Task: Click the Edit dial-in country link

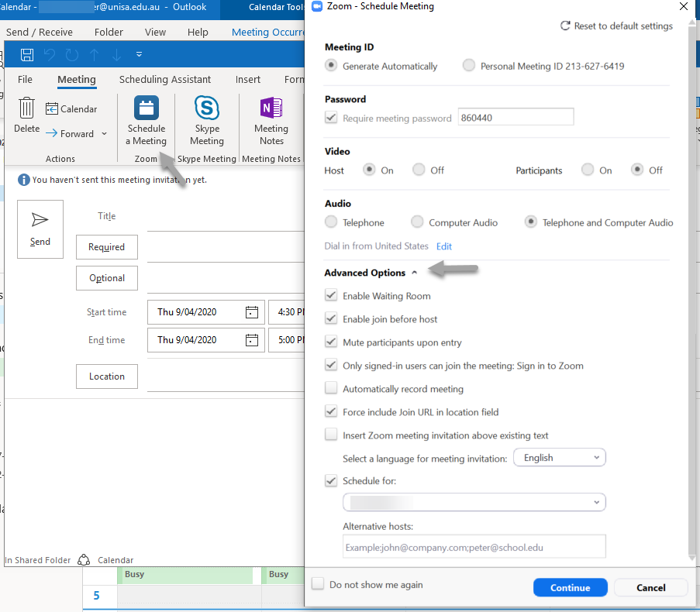Action: (x=443, y=246)
